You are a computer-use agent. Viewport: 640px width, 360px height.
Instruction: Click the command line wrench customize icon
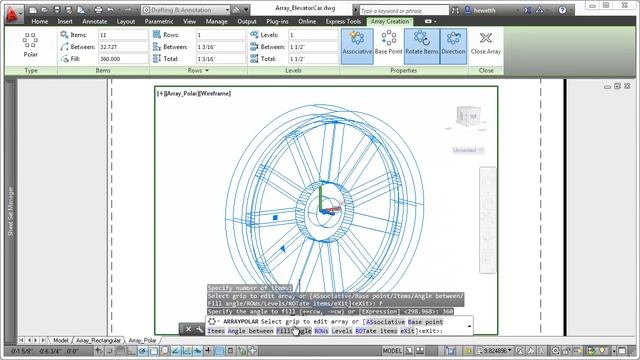tap(200, 329)
